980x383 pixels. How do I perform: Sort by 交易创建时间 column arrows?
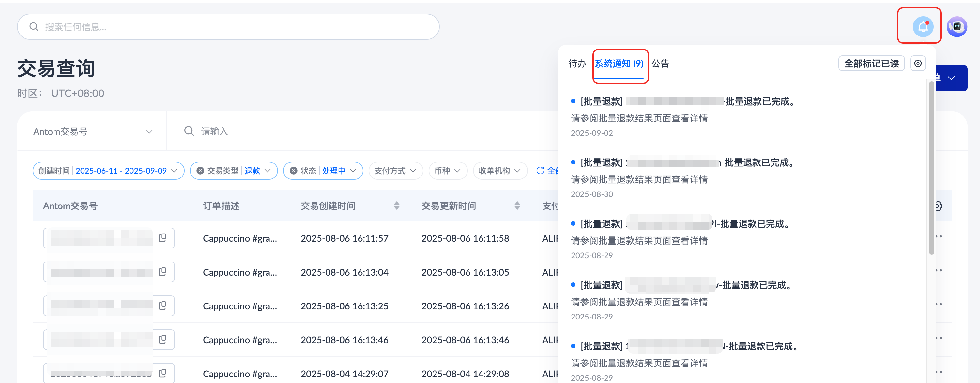396,206
